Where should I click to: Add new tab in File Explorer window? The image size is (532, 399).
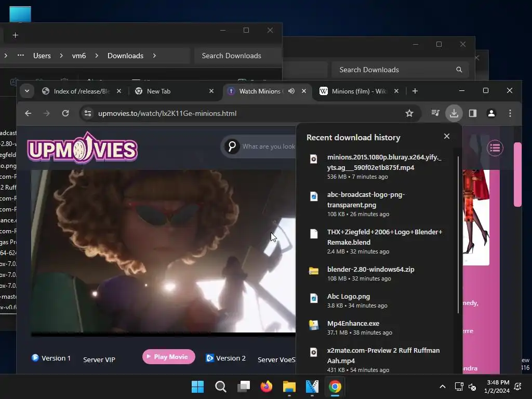(x=15, y=35)
